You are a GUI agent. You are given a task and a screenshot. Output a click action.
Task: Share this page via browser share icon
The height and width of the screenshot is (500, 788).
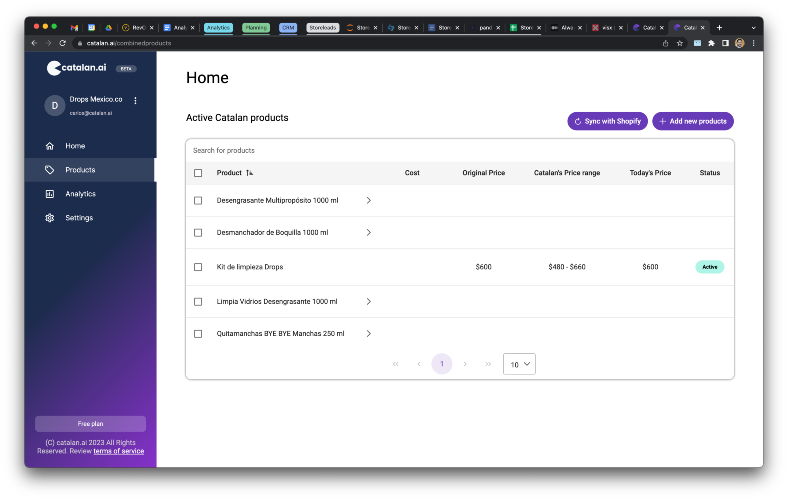coord(665,43)
